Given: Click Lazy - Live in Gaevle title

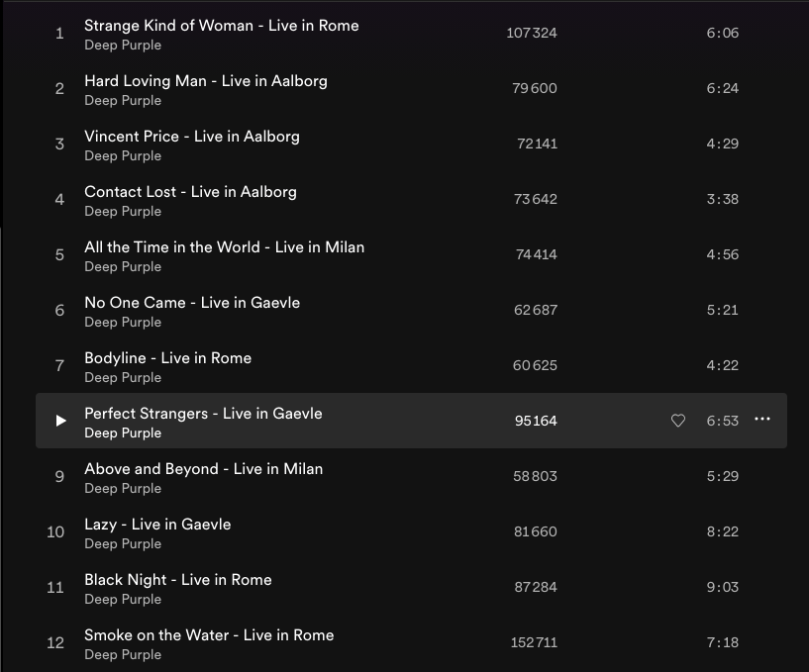Looking at the screenshot, I should [157, 524].
